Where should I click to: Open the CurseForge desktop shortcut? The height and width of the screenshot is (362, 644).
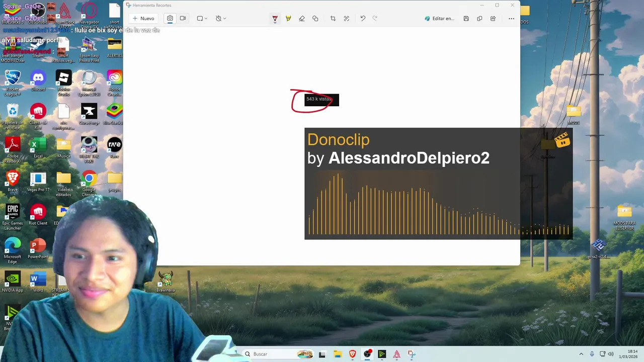pyautogui.click(x=89, y=115)
